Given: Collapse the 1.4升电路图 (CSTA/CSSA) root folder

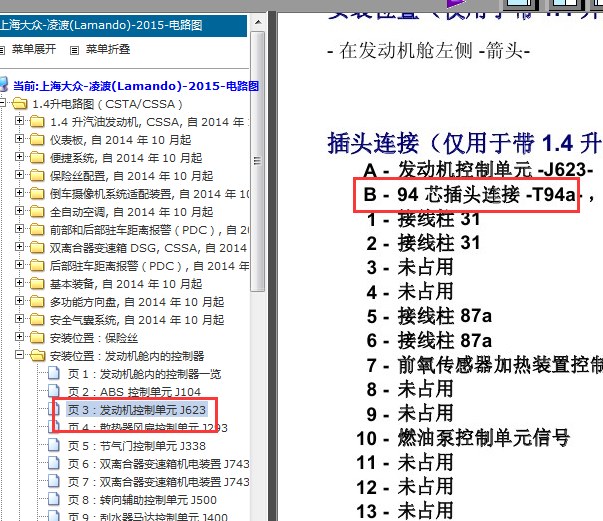Looking at the screenshot, I should 2,103.
